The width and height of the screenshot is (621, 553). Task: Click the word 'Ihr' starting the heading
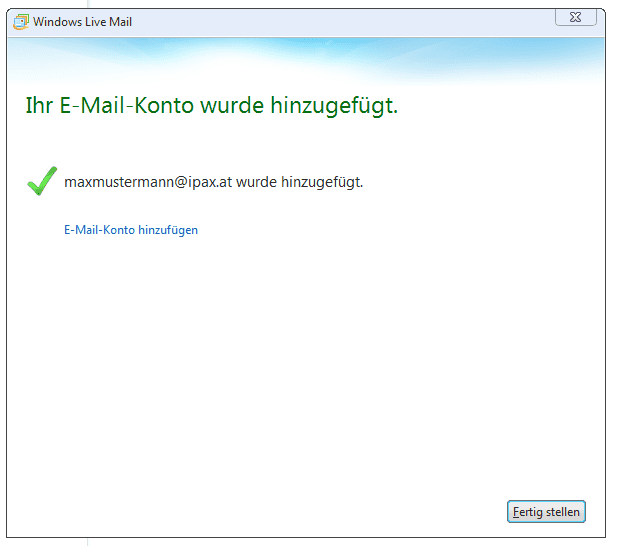coord(38,106)
